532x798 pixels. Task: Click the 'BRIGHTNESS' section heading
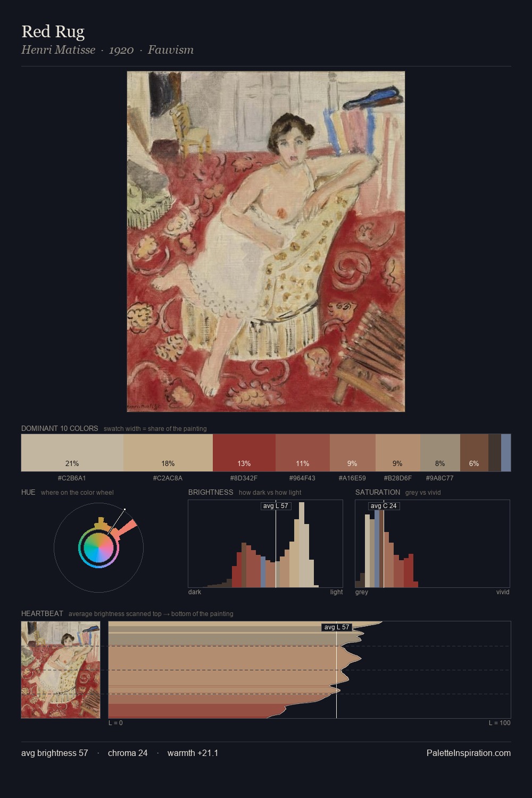[x=211, y=492]
